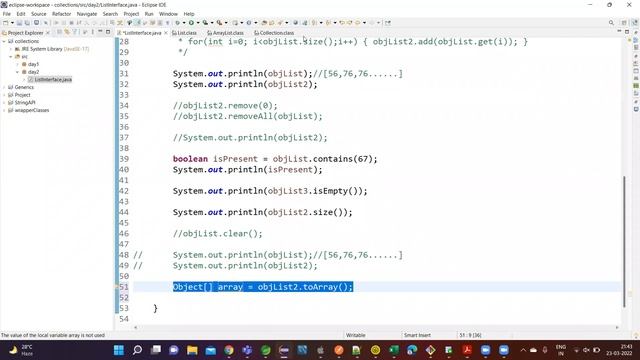Click the Writable status bar entry

(356, 335)
